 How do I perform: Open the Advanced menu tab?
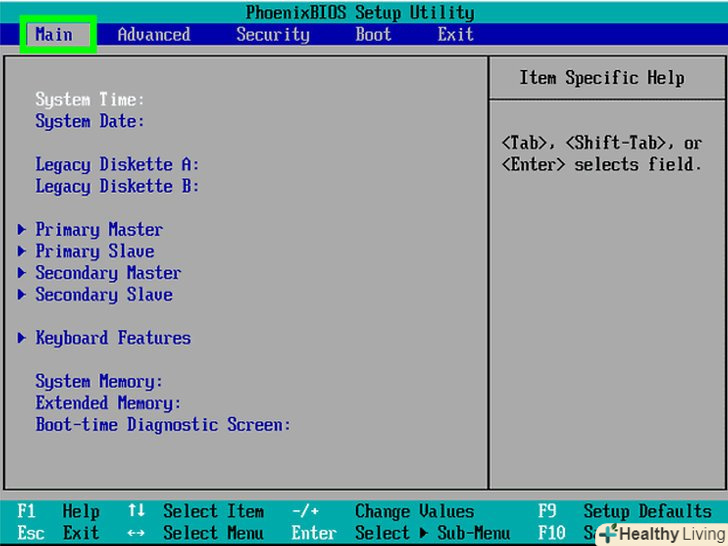[x=154, y=34]
